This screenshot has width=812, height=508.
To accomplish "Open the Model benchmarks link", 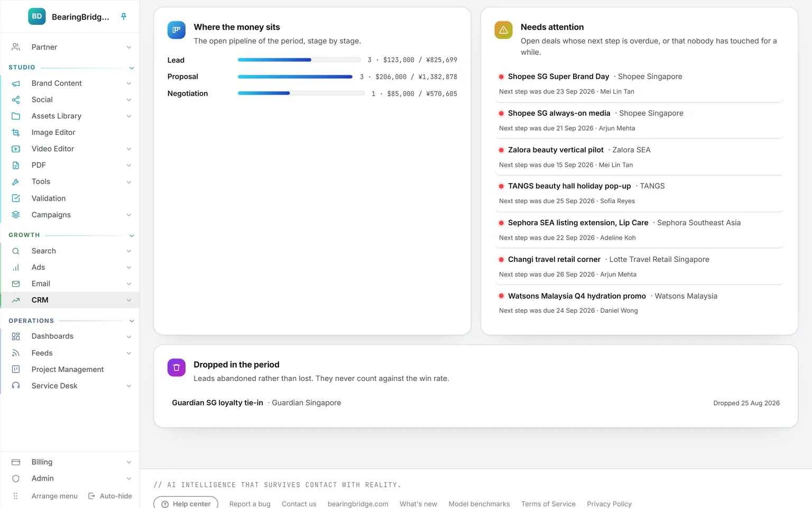I will pyautogui.click(x=479, y=504).
